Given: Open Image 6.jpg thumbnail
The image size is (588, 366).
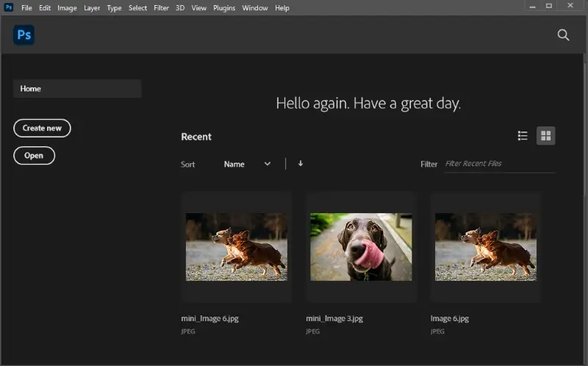Looking at the screenshot, I should [486, 247].
